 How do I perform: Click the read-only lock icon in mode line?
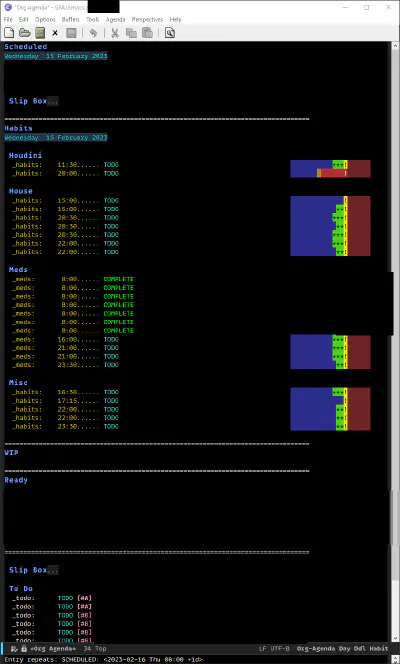24,648
